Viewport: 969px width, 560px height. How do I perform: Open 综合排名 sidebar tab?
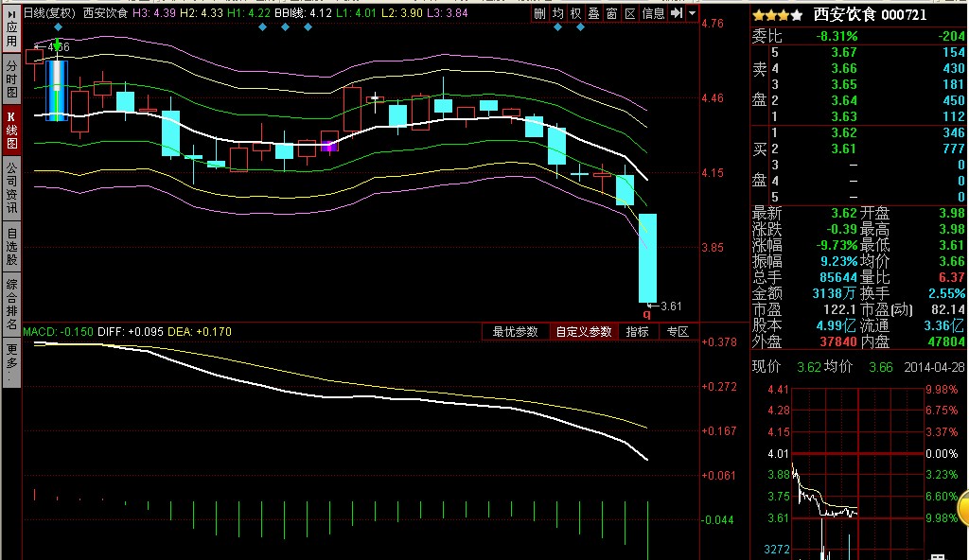click(x=11, y=304)
